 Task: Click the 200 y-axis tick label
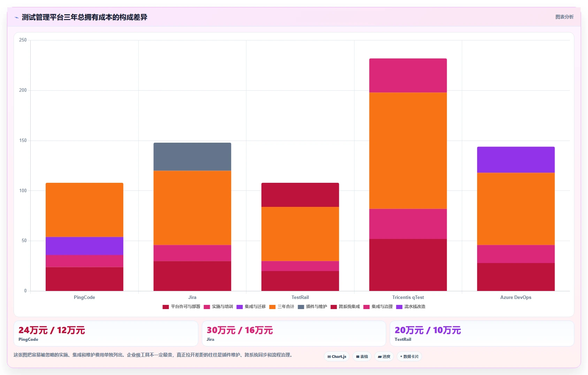(x=23, y=90)
